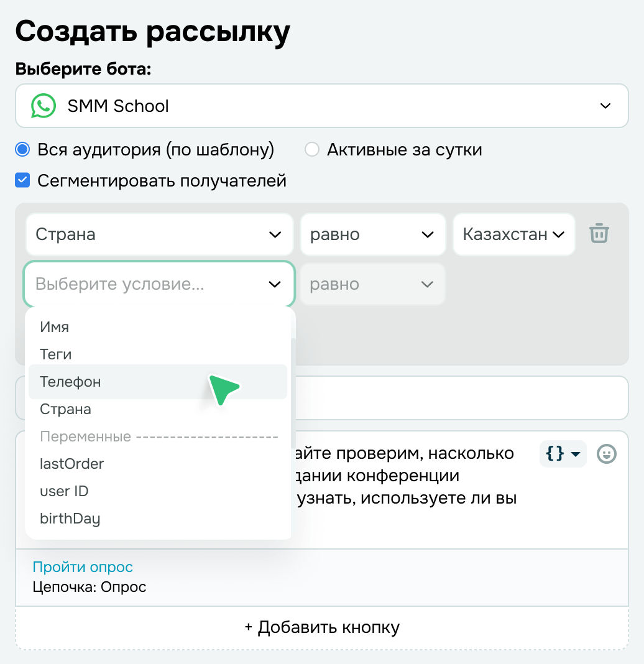Screen dimensions: 644x664
Task: Select the Активные за сутки radio button
Action: (x=312, y=150)
